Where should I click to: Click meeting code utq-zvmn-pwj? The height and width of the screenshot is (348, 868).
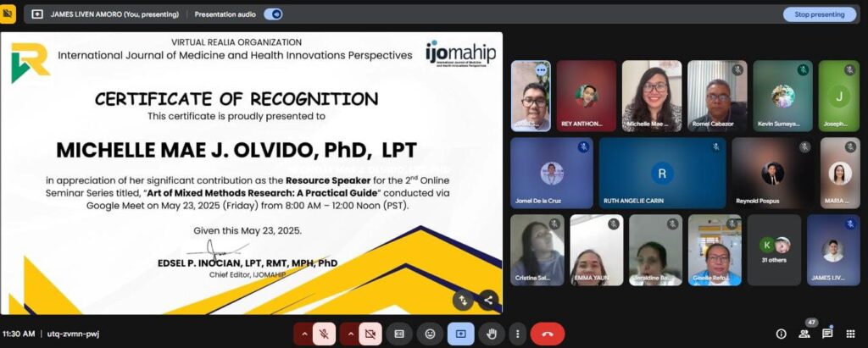(73, 334)
